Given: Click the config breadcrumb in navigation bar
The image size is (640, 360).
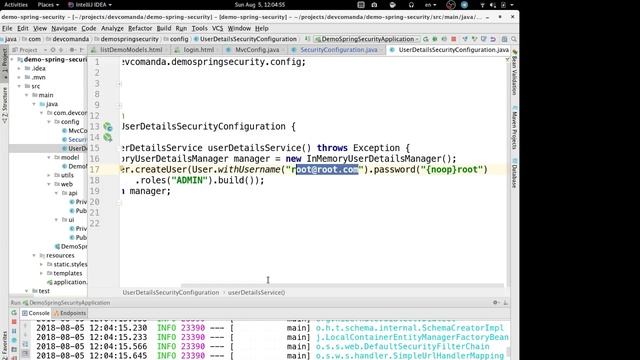Looking at the screenshot, I should (176, 39).
